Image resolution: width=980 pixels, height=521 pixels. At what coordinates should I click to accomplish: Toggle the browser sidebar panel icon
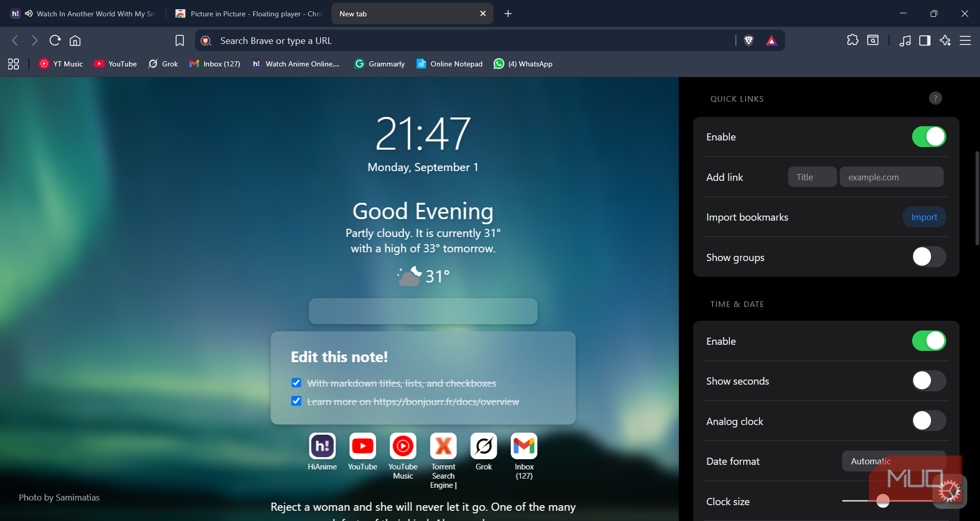(924, 40)
